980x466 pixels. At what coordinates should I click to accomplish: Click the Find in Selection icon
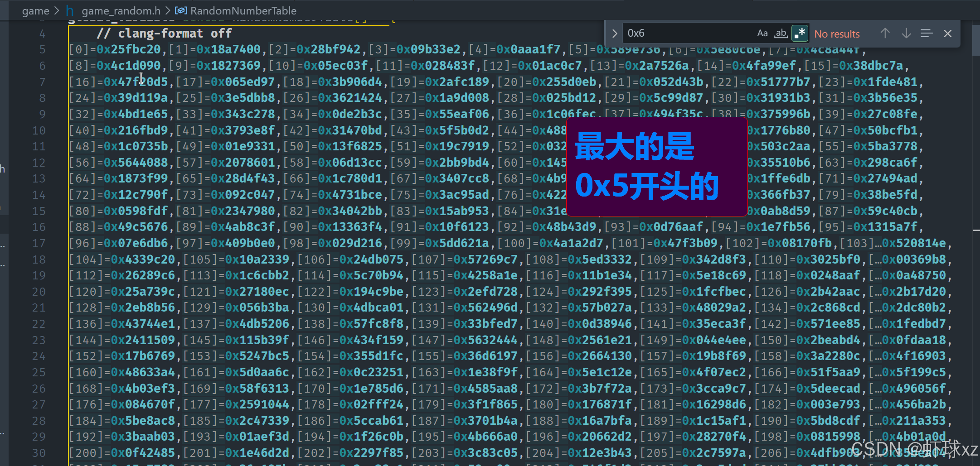(x=927, y=34)
